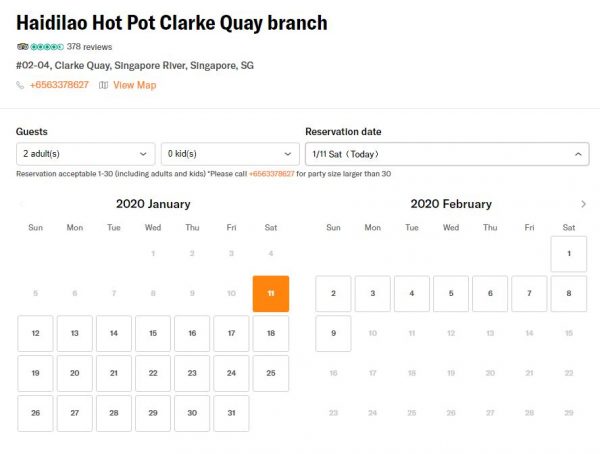Select February 5 as reservation date
Screen dimensions: 600x454
click(451, 293)
